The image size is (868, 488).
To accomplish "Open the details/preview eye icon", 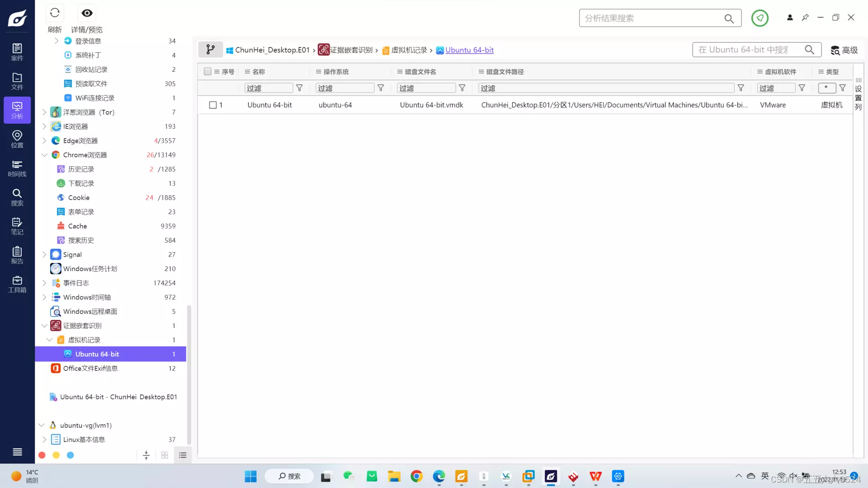I will click(x=87, y=13).
